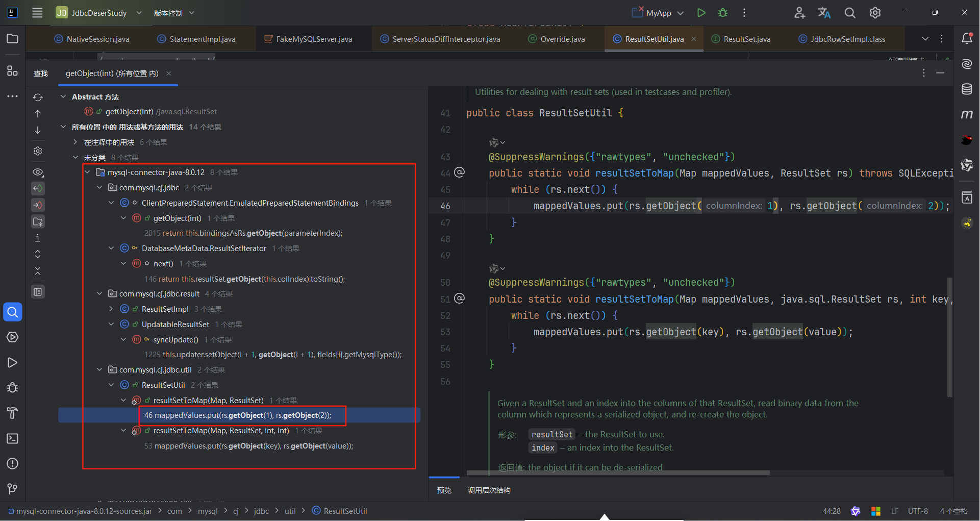The width and height of the screenshot is (980, 521).
Task: Collapse the Abstract 方法 section
Action: [63, 96]
